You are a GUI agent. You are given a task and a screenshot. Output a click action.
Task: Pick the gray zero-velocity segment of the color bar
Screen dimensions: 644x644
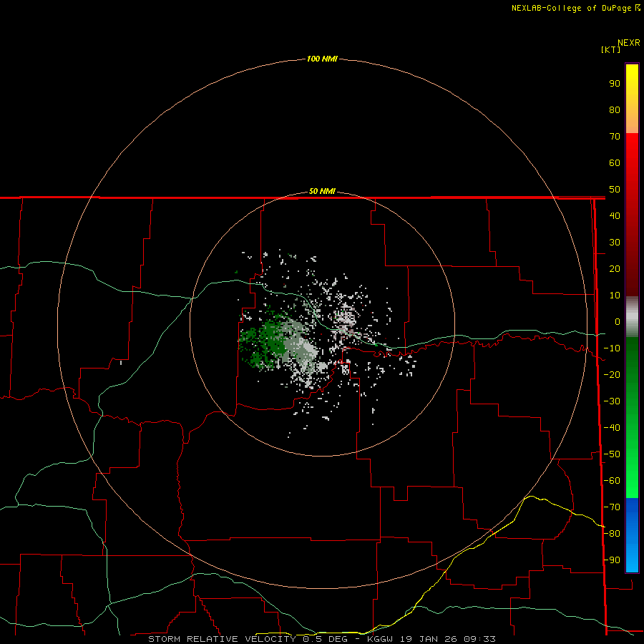(x=632, y=317)
